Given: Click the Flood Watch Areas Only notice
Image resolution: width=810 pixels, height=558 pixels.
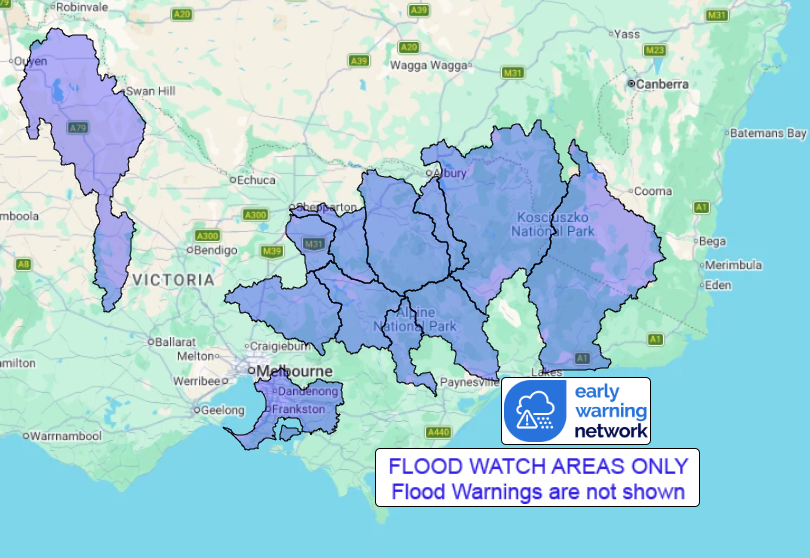Looking at the screenshot, I should [x=538, y=478].
